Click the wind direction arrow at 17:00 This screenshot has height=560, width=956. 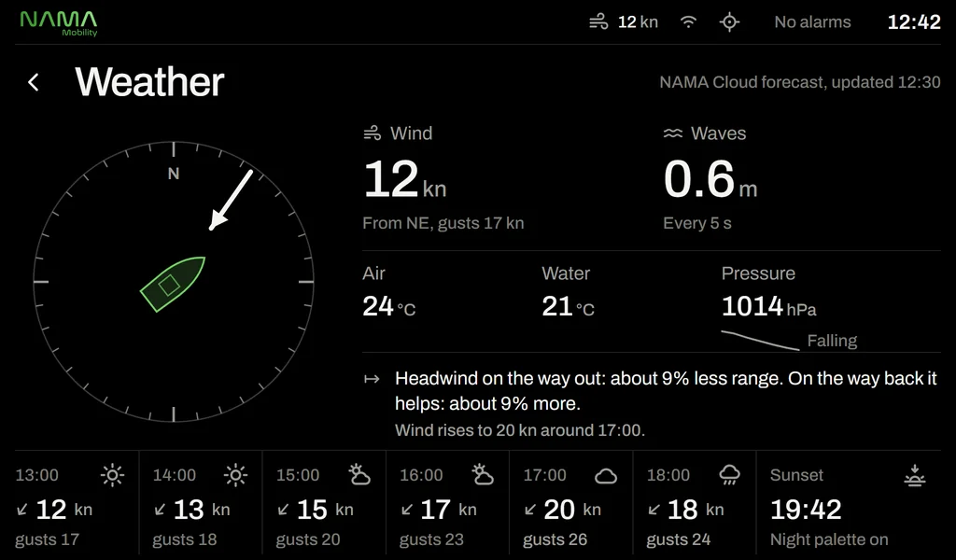[530, 510]
